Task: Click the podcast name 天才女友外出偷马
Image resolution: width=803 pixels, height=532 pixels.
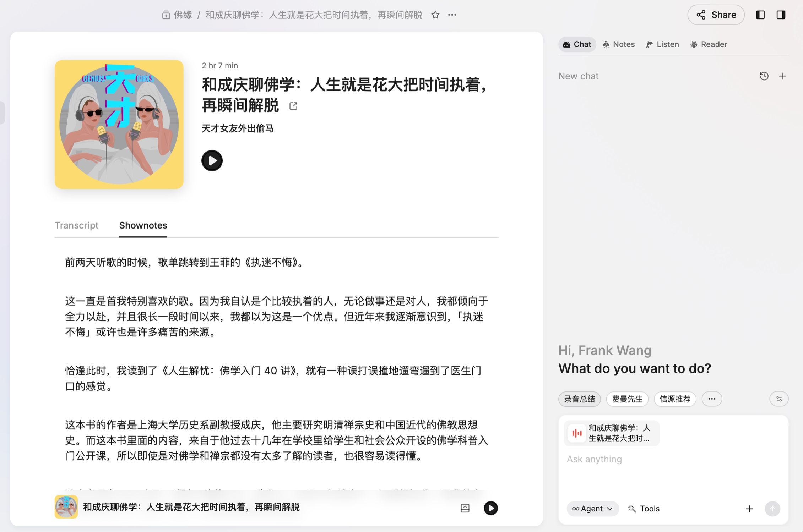Action: 238,128
